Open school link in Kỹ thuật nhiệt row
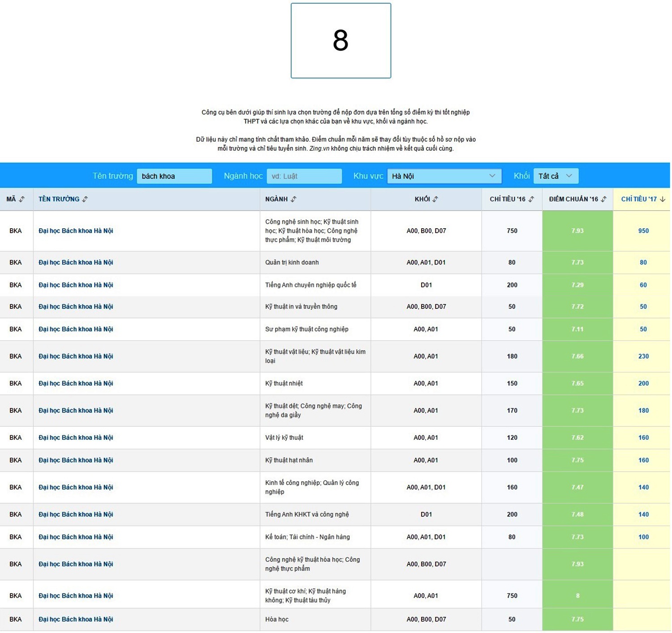The width and height of the screenshot is (672, 633). [x=76, y=384]
